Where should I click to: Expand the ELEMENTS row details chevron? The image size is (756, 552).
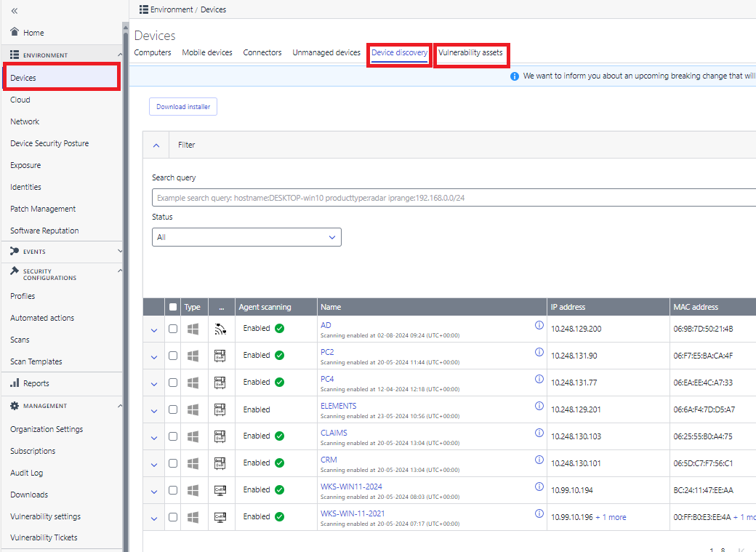pos(154,411)
